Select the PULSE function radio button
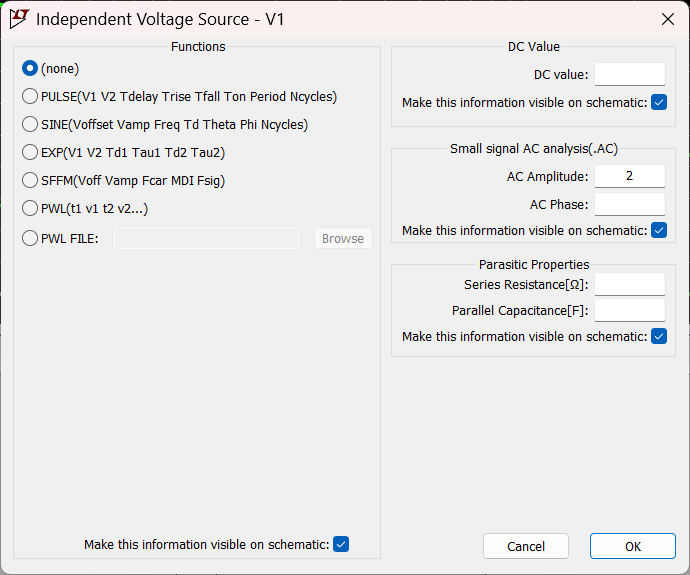 (30, 97)
